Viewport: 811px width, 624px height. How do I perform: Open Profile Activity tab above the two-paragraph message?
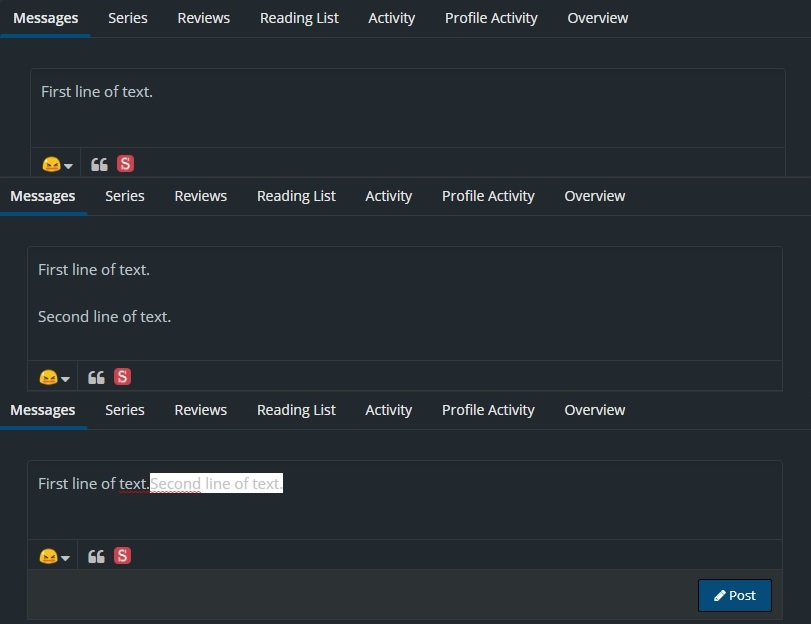point(488,196)
